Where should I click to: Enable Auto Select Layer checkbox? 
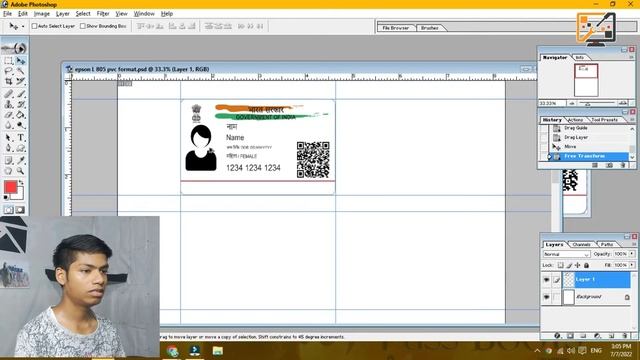pos(35,26)
